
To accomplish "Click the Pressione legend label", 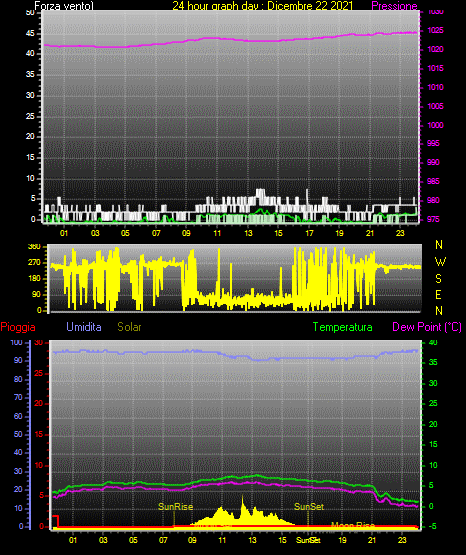I will click(x=394, y=6).
